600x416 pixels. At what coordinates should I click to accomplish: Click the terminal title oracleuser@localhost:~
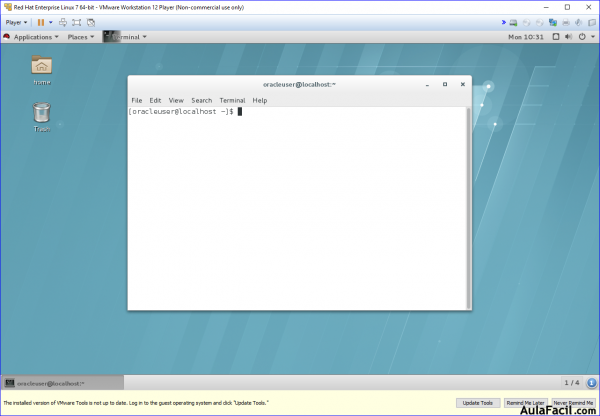[x=299, y=85]
